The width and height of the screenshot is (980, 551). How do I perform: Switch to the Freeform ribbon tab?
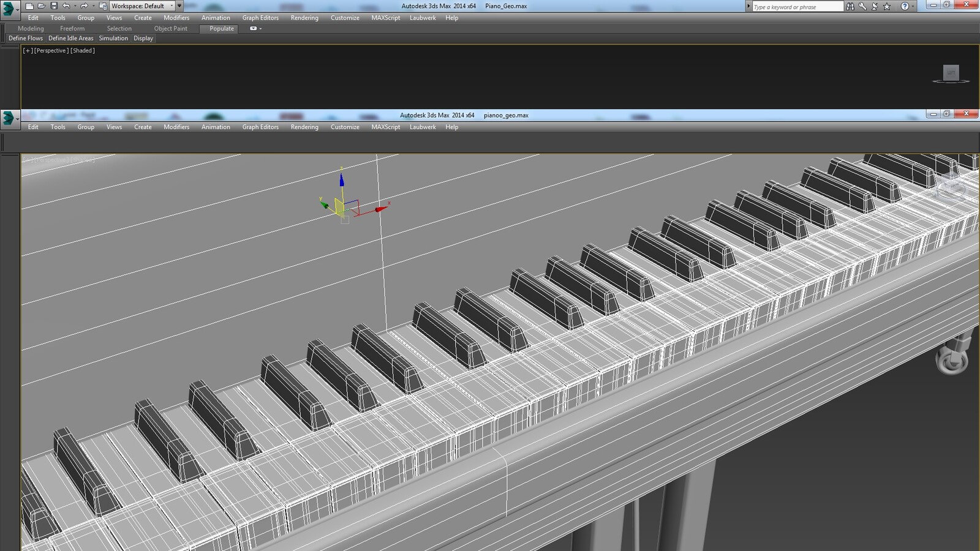point(72,29)
